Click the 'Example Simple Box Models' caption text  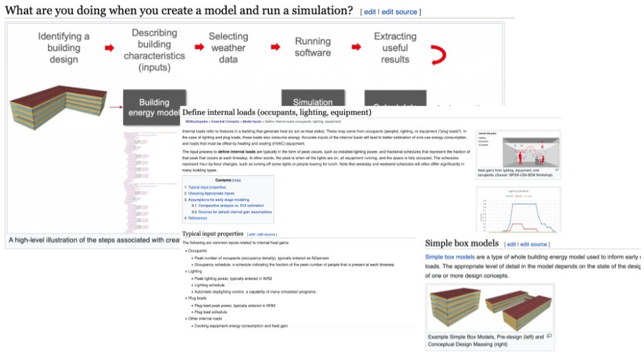pos(486,340)
